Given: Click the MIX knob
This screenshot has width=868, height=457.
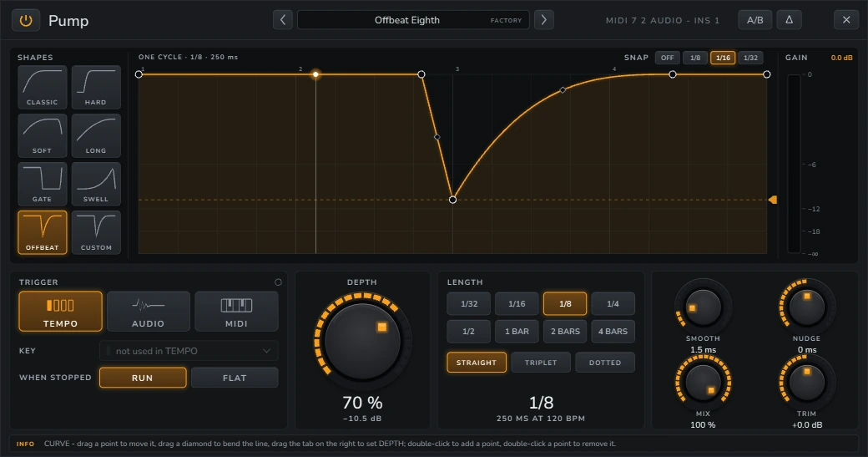Looking at the screenshot, I should pyautogui.click(x=703, y=382).
